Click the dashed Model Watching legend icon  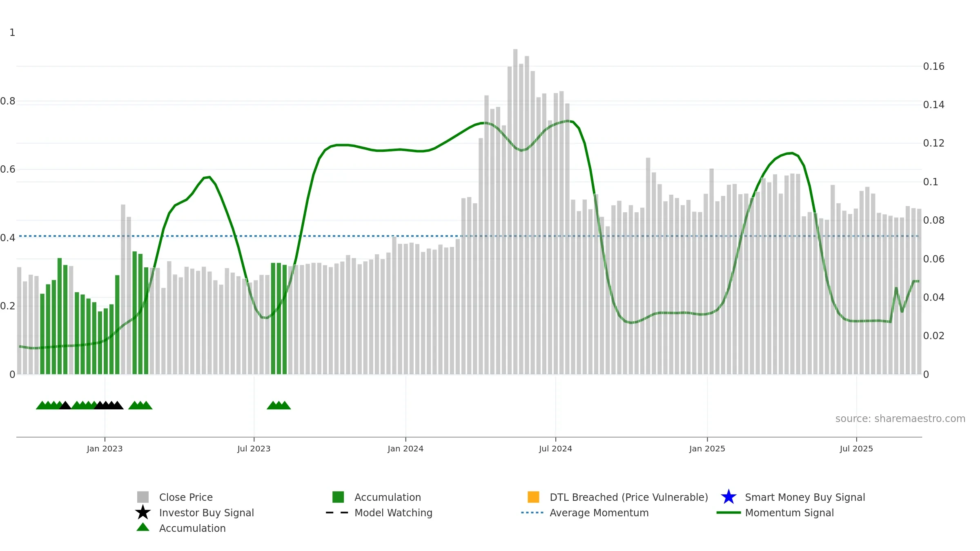pyautogui.click(x=337, y=512)
